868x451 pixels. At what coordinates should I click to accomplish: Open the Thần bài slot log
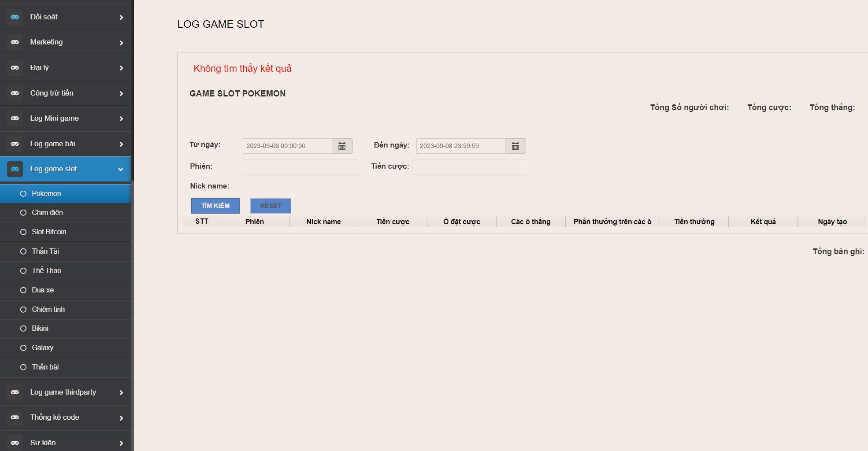[66, 367]
